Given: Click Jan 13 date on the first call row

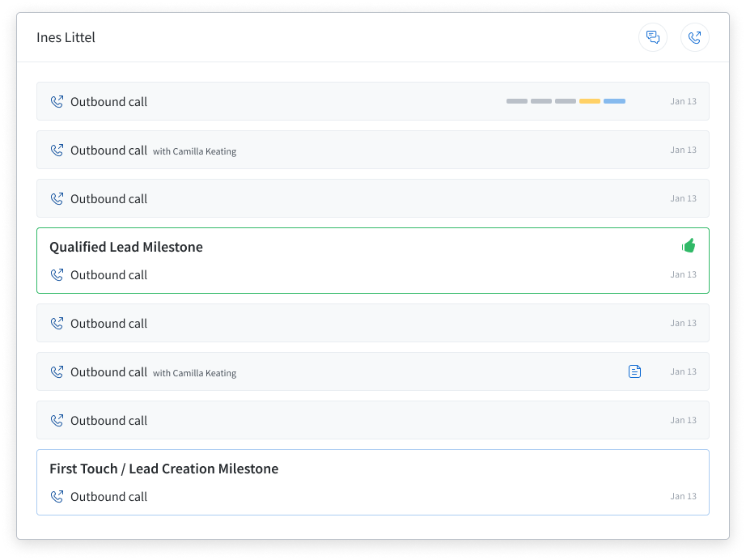Looking at the screenshot, I should coord(683,101).
